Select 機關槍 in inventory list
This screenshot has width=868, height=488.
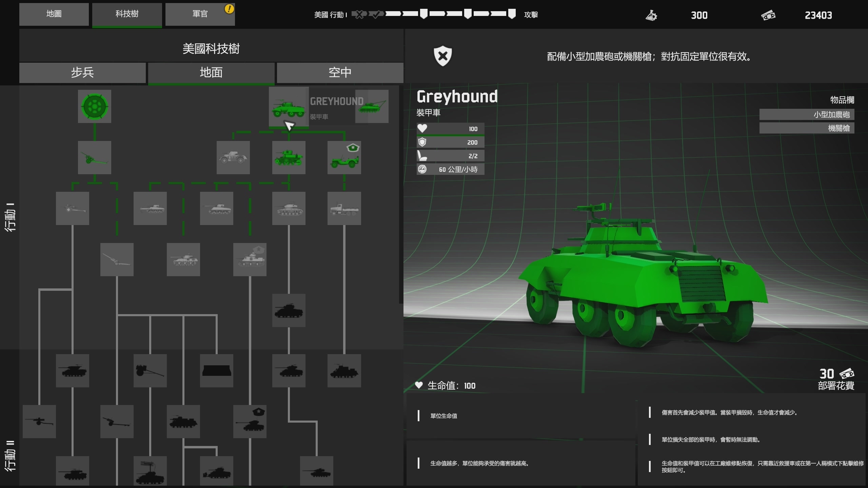tap(807, 128)
